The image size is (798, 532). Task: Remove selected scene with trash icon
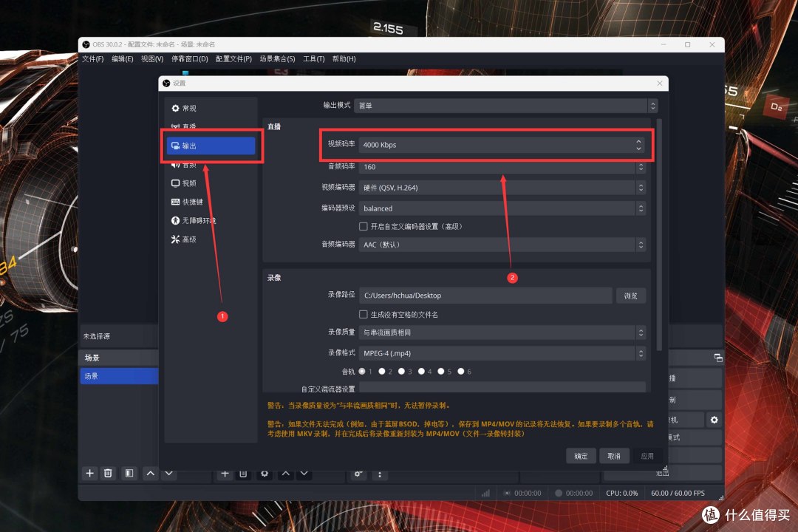click(x=108, y=473)
